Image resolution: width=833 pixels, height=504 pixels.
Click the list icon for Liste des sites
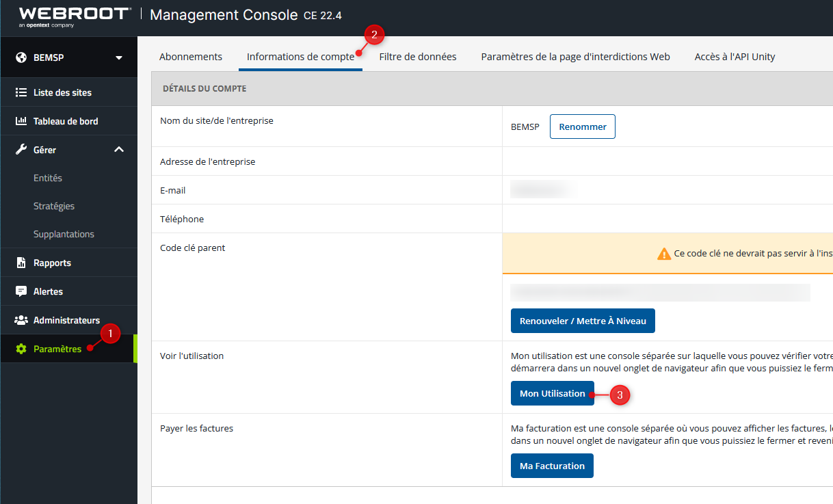tap(21, 92)
